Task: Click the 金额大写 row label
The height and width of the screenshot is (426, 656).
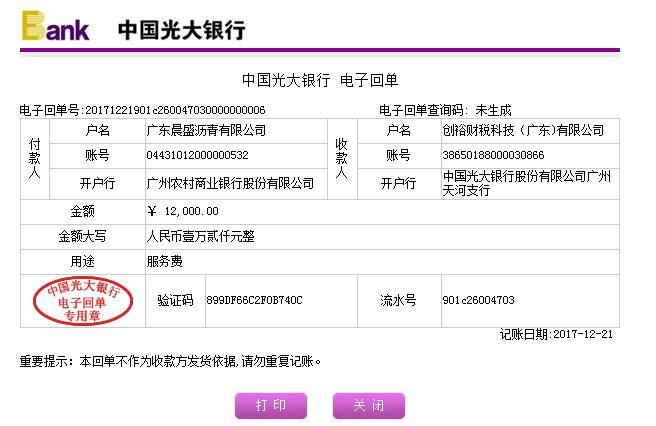Action: (82, 236)
